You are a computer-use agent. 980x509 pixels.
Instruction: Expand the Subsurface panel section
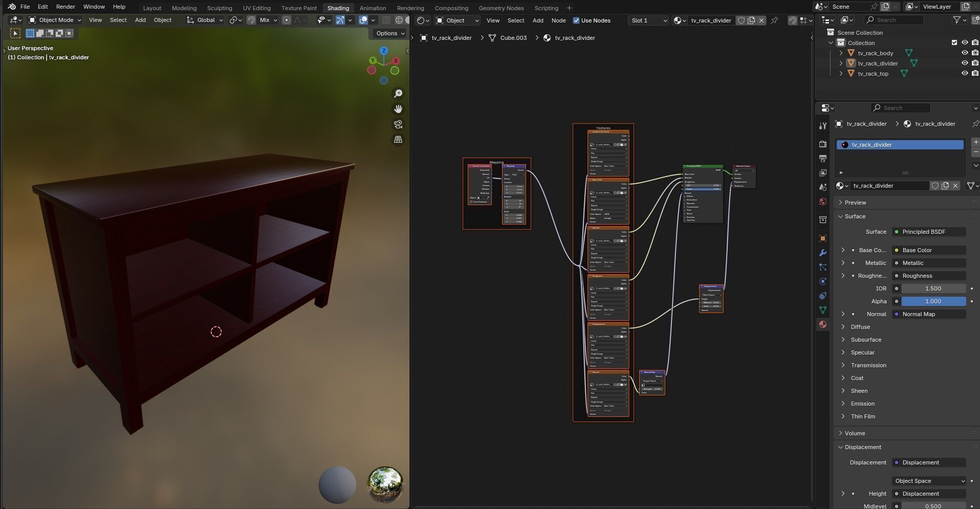[x=866, y=340]
